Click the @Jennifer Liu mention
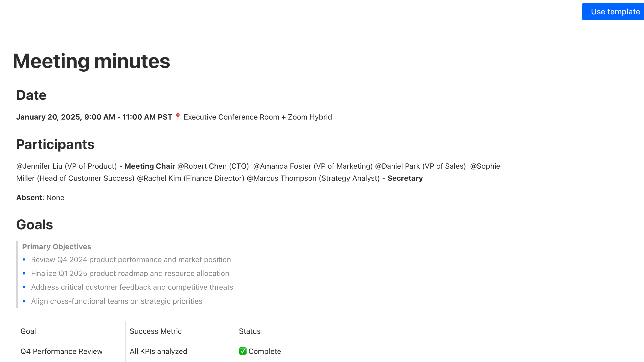644x362 pixels. coord(39,166)
